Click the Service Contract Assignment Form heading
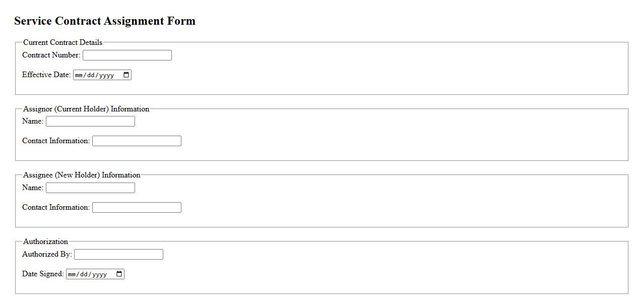The width and height of the screenshot is (644, 303). pos(105,21)
